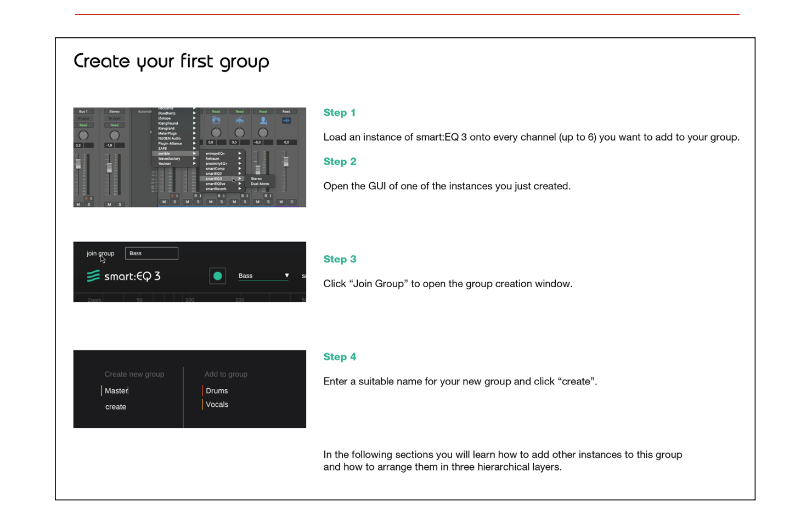Choose Dual-Mono for smartEQ3

[x=260, y=184]
